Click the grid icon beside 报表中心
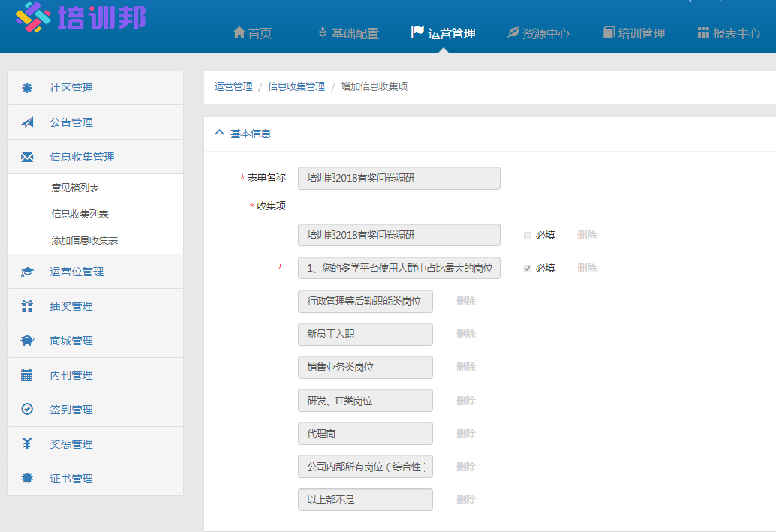776x532 pixels. tap(703, 33)
